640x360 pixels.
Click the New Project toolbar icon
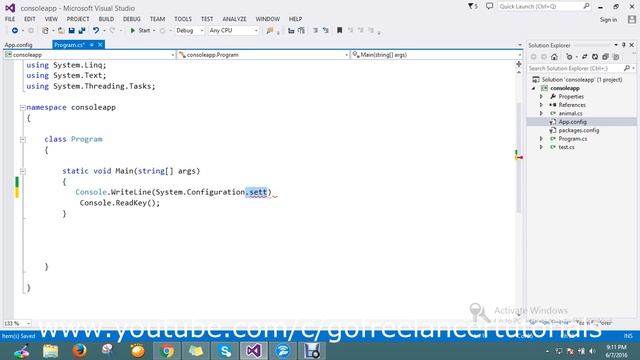pyautogui.click(x=45, y=31)
